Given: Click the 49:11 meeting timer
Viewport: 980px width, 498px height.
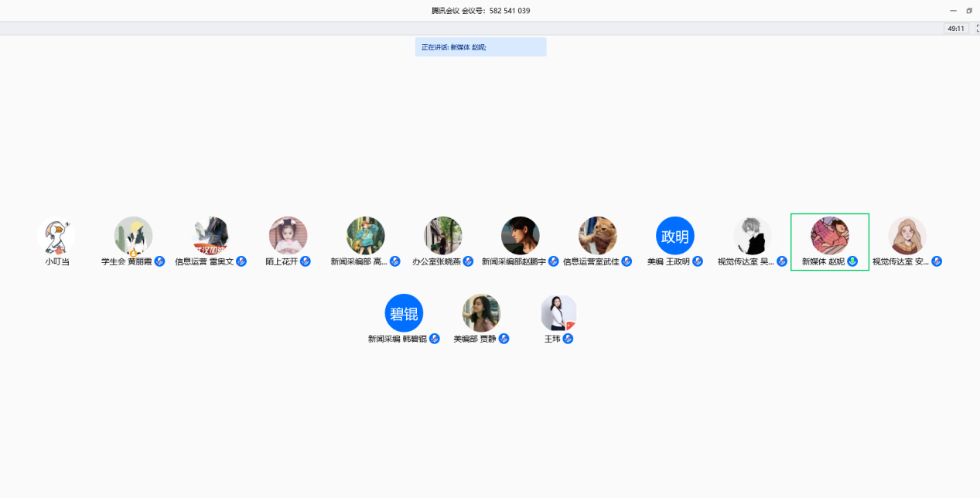Looking at the screenshot, I should point(956,29).
